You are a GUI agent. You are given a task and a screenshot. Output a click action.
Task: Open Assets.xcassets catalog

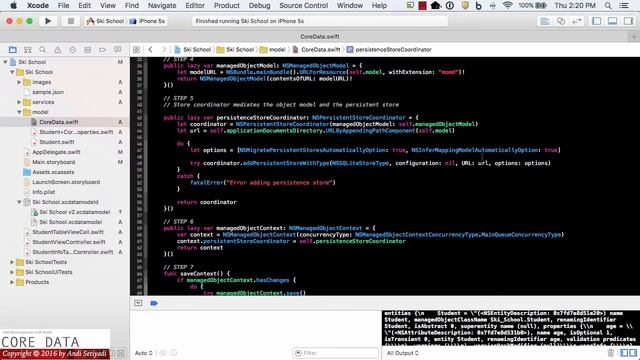click(x=53, y=172)
